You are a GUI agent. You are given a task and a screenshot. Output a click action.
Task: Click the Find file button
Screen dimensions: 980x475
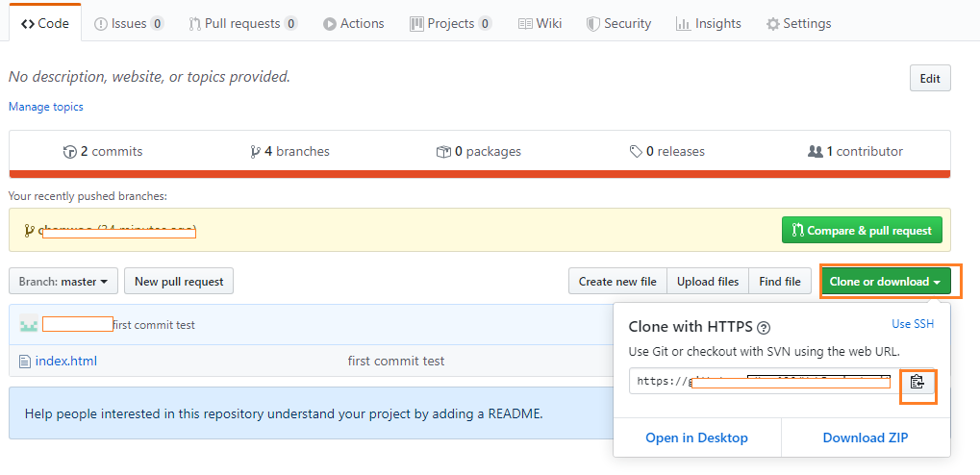click(780, 281)
